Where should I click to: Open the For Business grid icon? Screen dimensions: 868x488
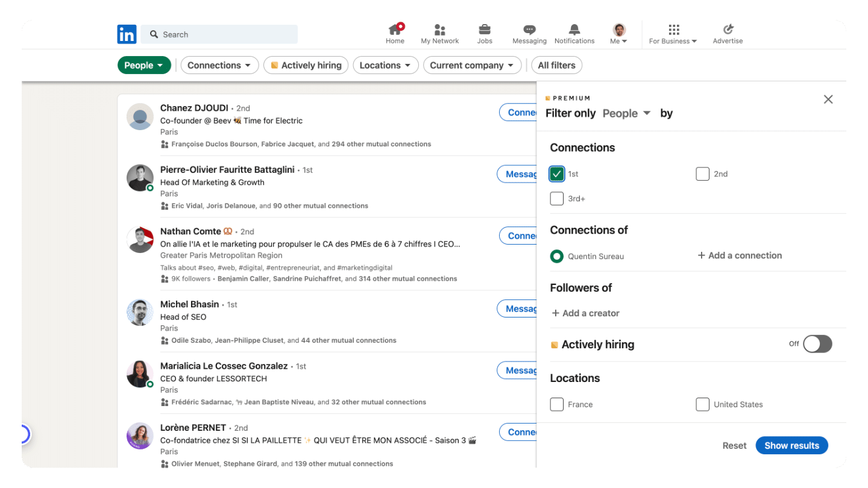click(x=674, y=30)
